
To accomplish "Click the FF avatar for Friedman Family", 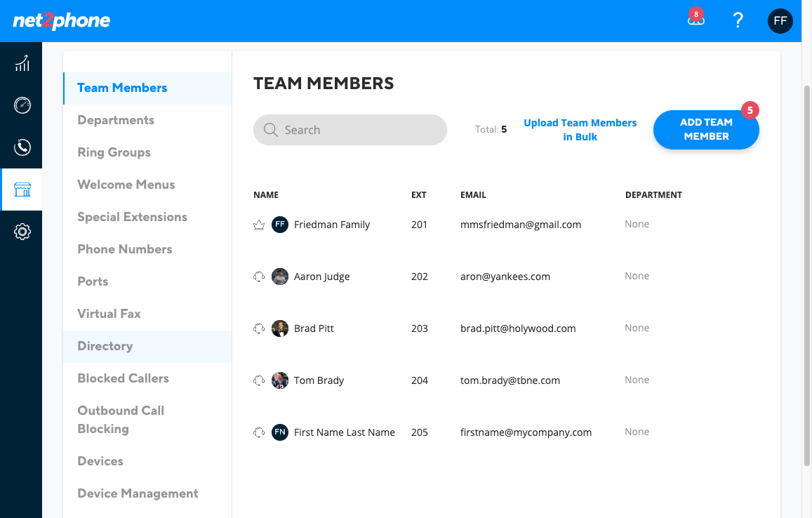I will pos(280,225).
